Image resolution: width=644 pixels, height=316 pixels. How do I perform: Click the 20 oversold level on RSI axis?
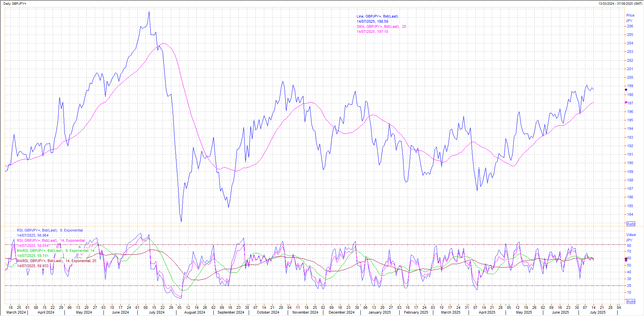click(x=629, y=286)
